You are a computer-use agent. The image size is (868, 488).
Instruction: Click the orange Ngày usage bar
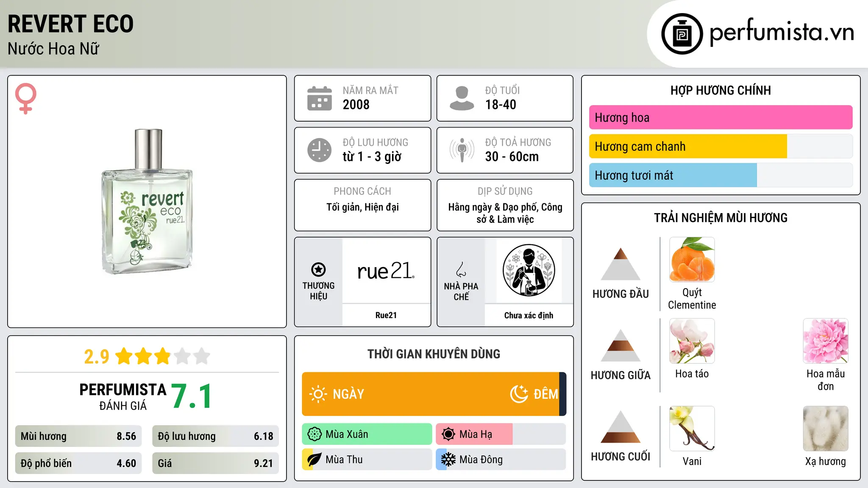[431, 394]
